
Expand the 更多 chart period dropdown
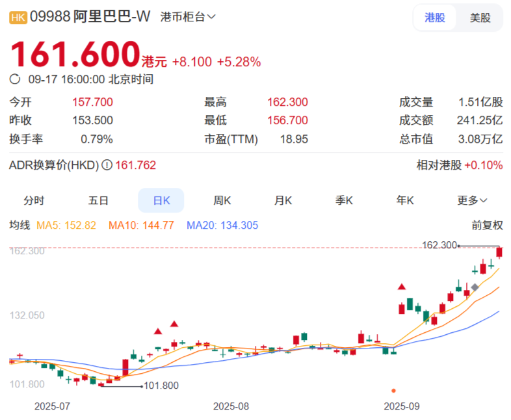[472, 200]
